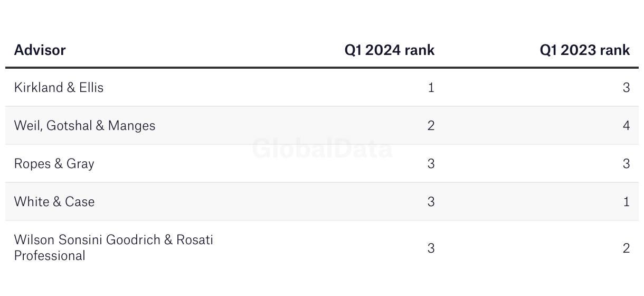Select the Weil, Gotshal & Manges name

84,126
